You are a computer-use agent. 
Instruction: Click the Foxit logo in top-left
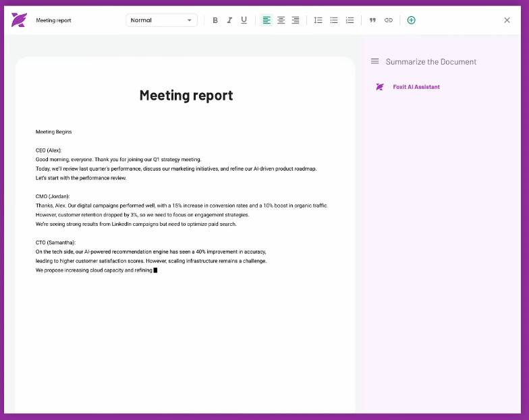click(19, 20)
